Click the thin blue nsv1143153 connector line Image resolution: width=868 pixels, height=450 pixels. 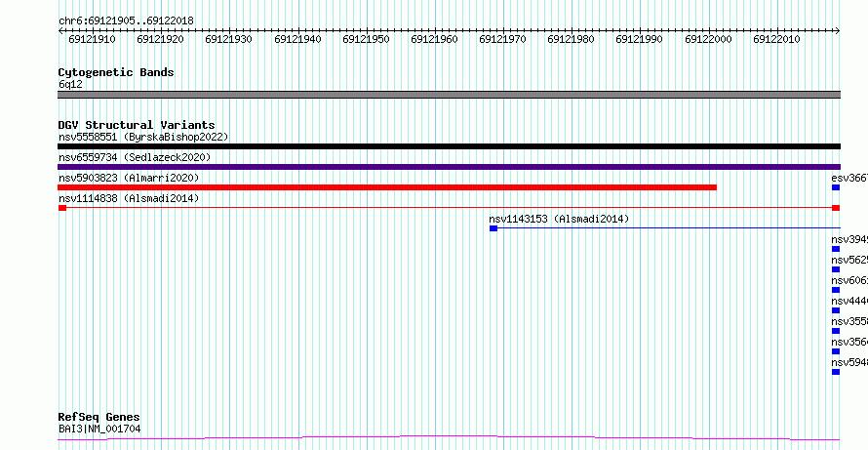(669, 228)
